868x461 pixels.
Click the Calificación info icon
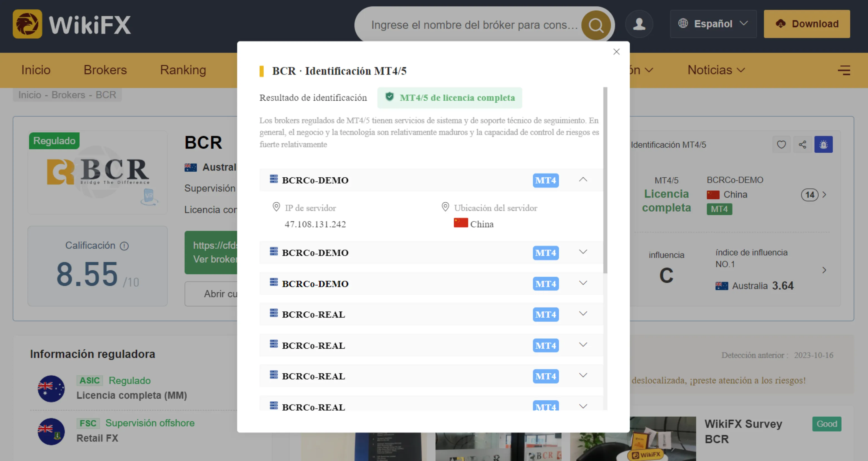[x=124, y=246]
